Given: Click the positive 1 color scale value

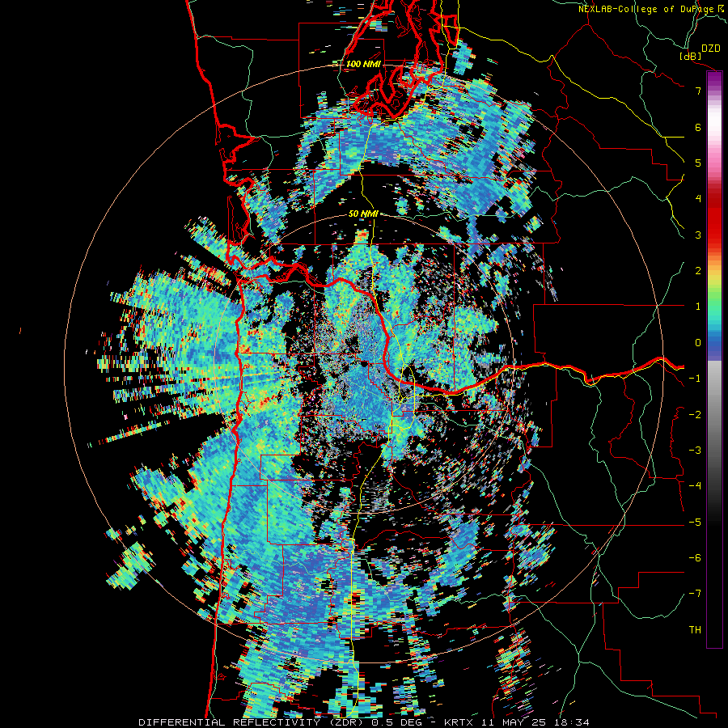Looking at the screenshot, I should [698, 307].
